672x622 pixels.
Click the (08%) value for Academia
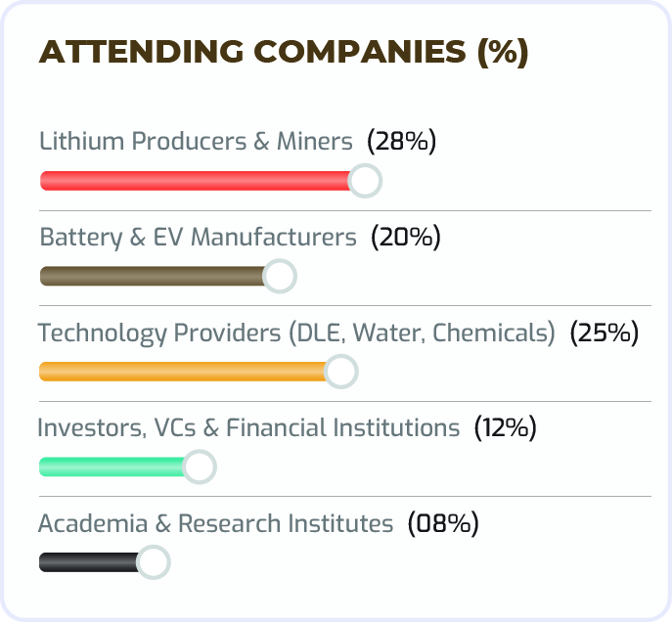[443, 523]
